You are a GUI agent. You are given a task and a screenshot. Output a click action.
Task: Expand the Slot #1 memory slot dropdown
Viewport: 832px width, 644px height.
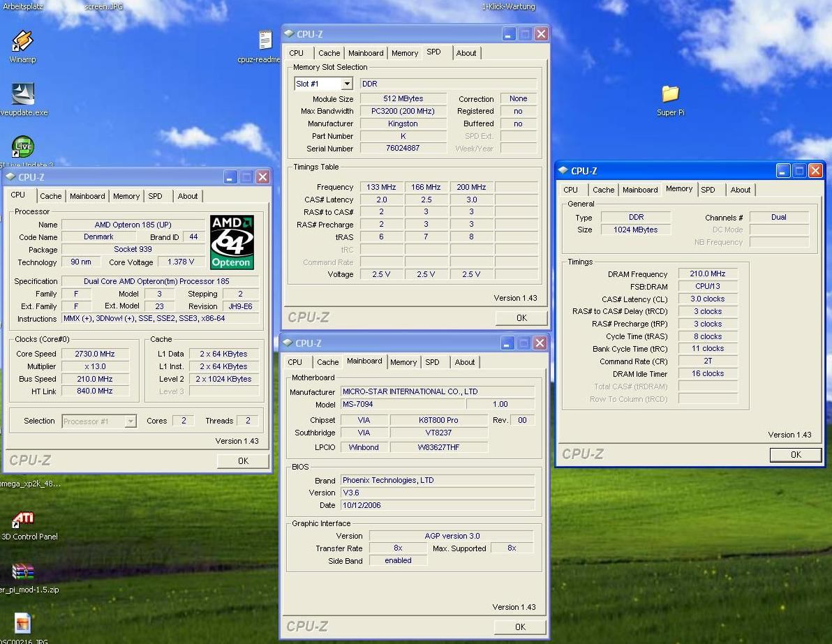[x=346, y=84]
